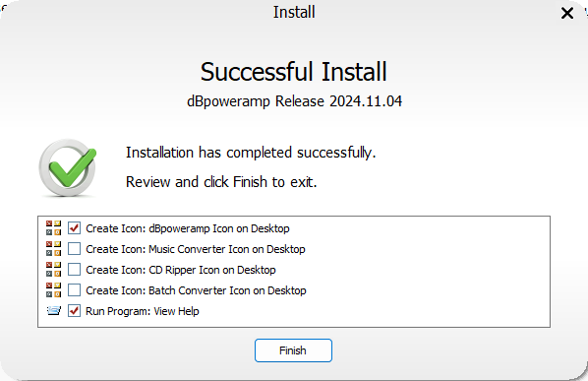Select the 'Create Icon: Batch Converter' list label
This screenshot has width=588, height=381.
click(196, 290)
